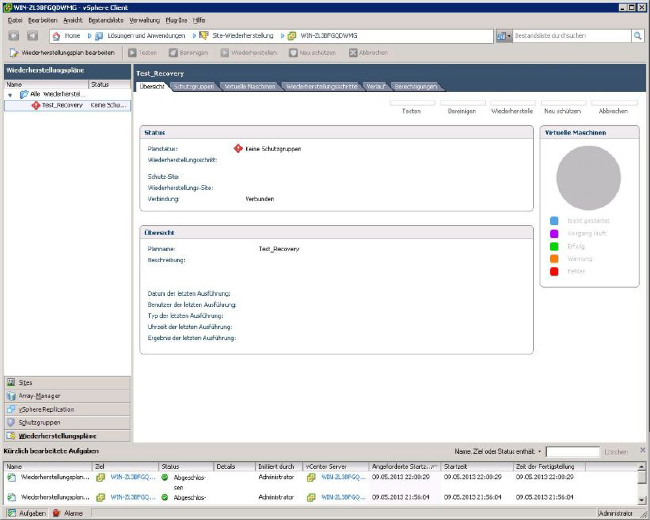Open the search scope dropdown
Screen dimensions: 650x520
point(505,36)
